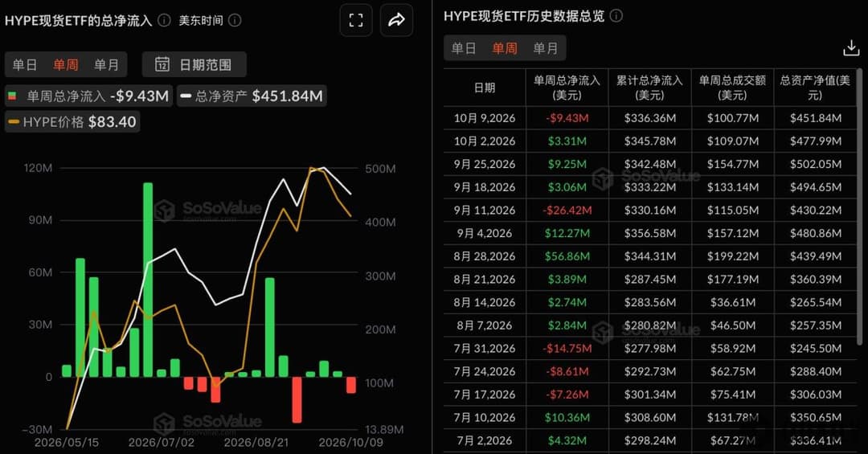Click the 8月 7,2026 date cell
868x454 pixels.
[485, 325]
